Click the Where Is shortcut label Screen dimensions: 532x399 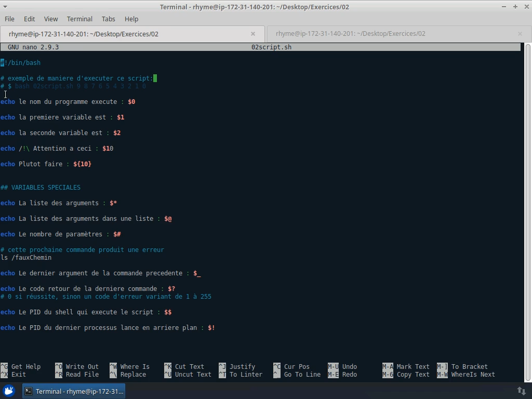coord(135,366)
